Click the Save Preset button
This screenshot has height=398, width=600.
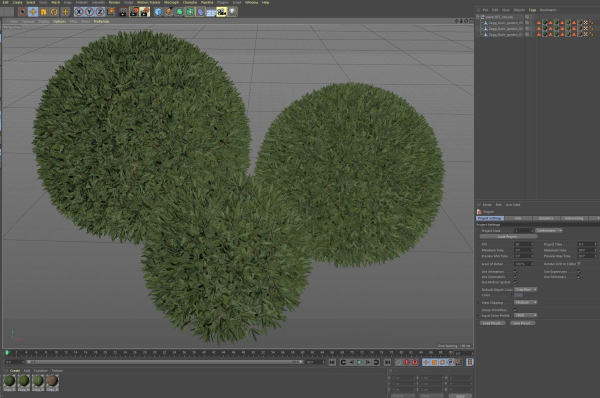(522, 323)
